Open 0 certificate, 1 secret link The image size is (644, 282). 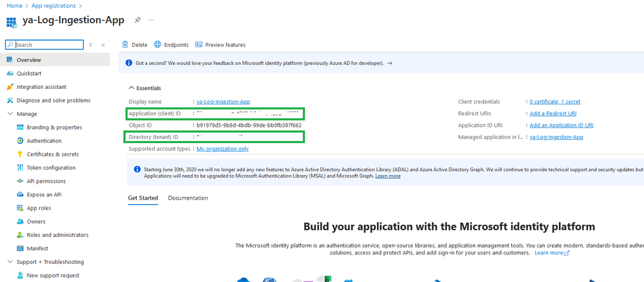pos(555,101)
